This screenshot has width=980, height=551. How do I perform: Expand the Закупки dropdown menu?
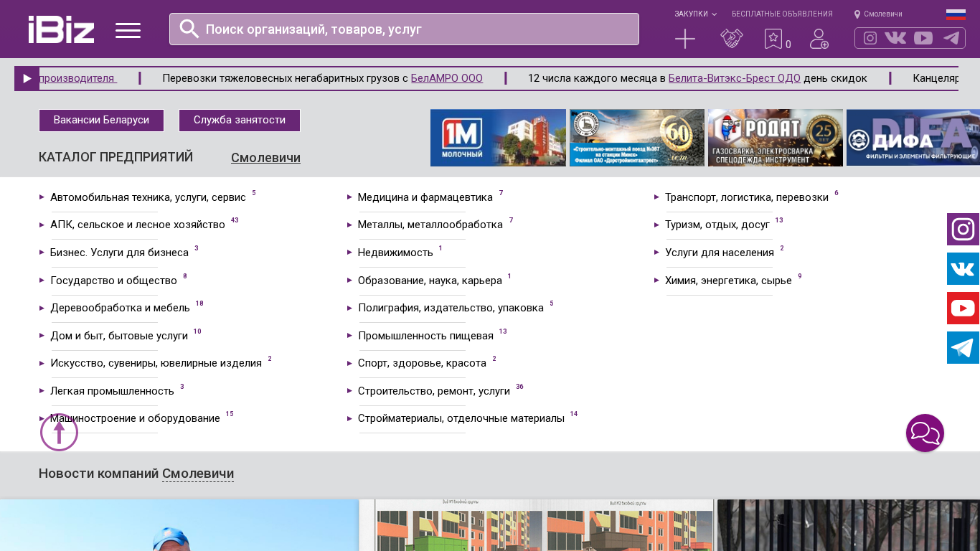tap(695, 14)
